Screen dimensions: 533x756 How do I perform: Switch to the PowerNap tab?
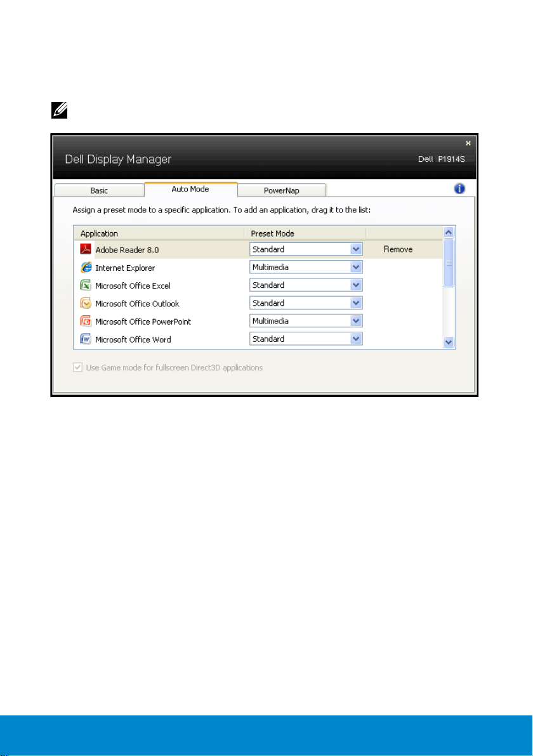[x=282, y=190]
